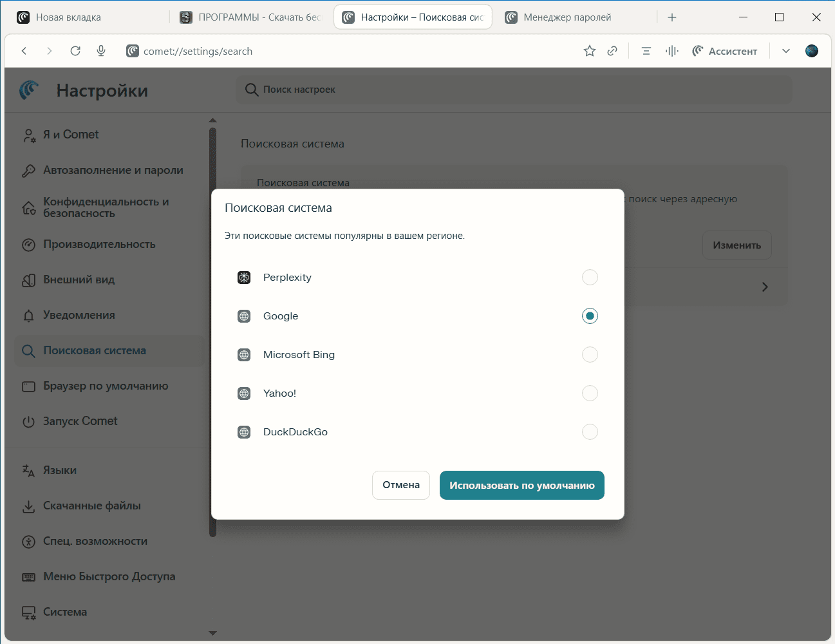The image size is (835, 644).
Task: Open Производительность settings
Action: tap(109, 245)
